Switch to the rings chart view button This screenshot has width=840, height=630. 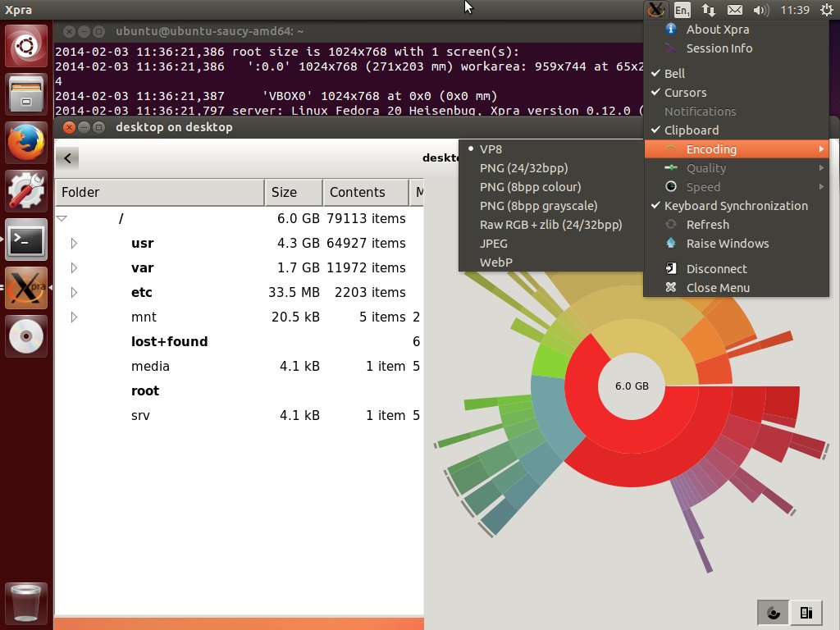tap(773, 612)
